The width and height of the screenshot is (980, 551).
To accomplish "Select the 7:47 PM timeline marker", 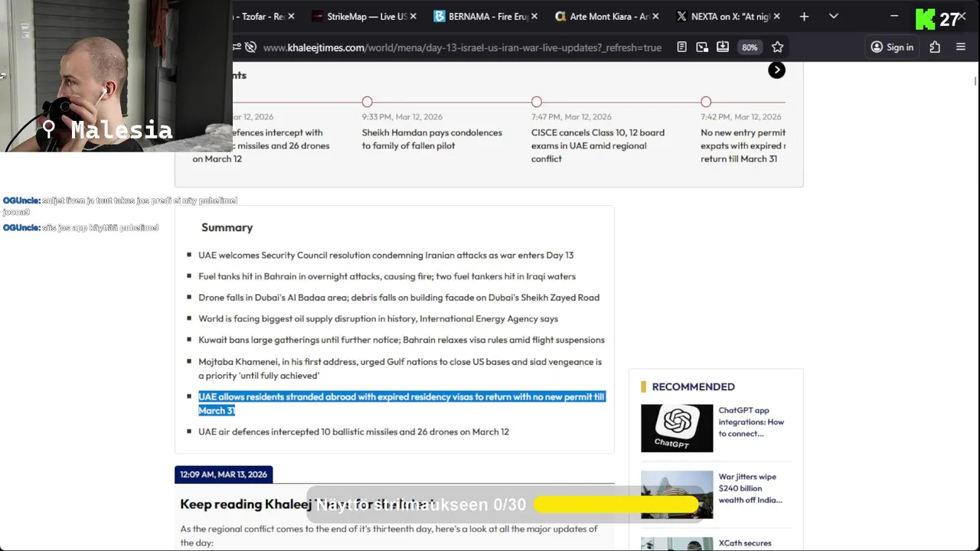I will pos(537,102).
